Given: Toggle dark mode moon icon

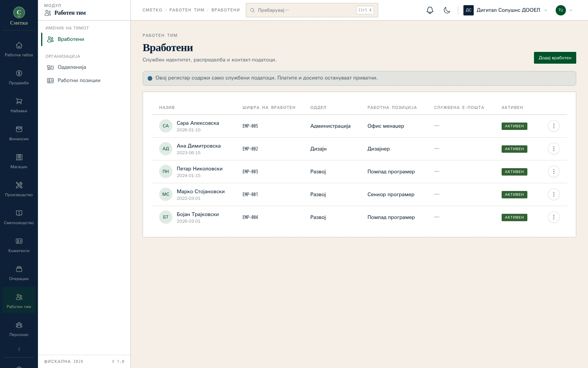Looking at the screenshot, I should [447, 10].
